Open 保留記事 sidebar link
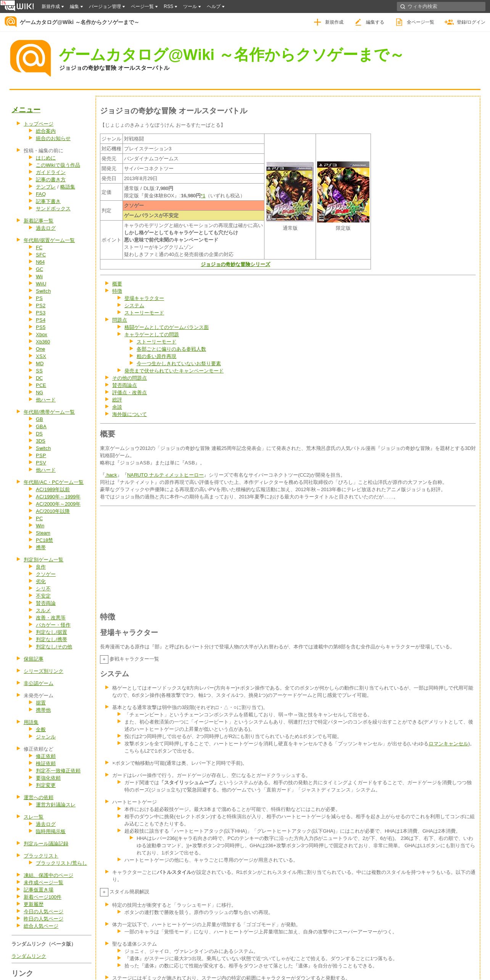Image resolution: width=490 pixels, height=980 pixels. pos(34,659)
